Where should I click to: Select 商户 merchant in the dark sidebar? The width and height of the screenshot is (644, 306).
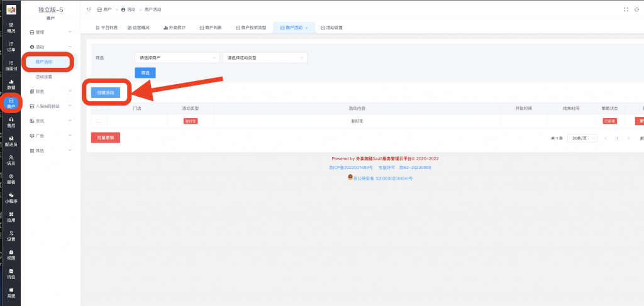tap(11, 104)
